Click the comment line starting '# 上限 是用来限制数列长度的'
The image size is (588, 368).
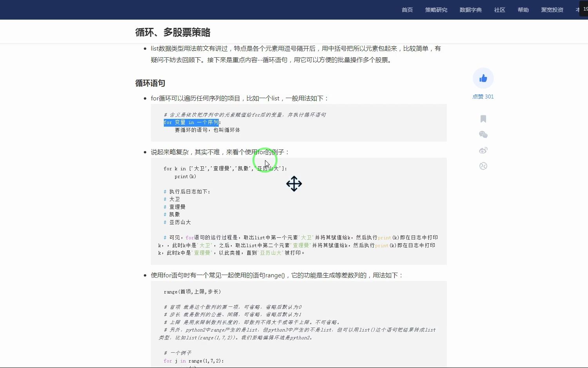(252, 322)
